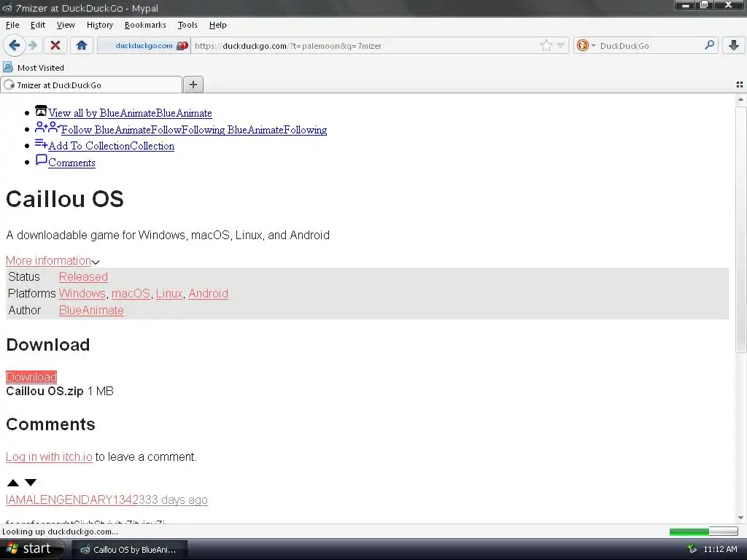Bookmark this page with the star icon
The image size is (747, 560).
click(x=546, y=46)
